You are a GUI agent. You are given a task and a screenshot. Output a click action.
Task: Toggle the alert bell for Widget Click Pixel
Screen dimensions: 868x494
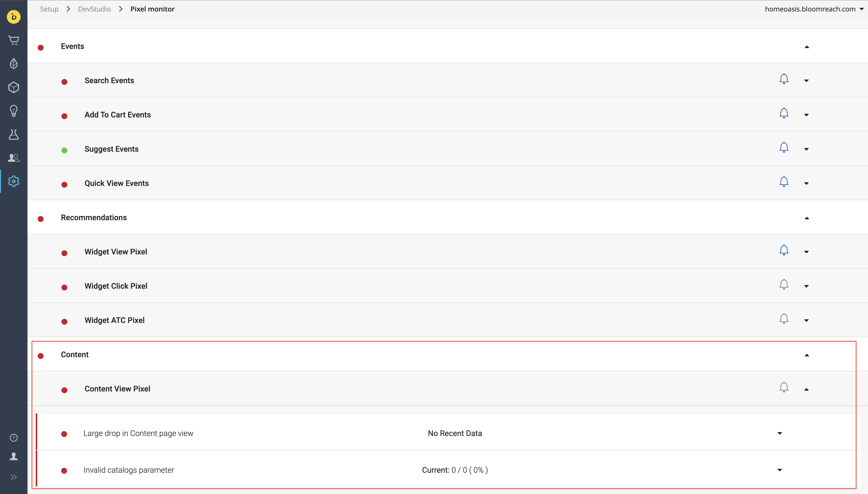[x=784, y=284]
